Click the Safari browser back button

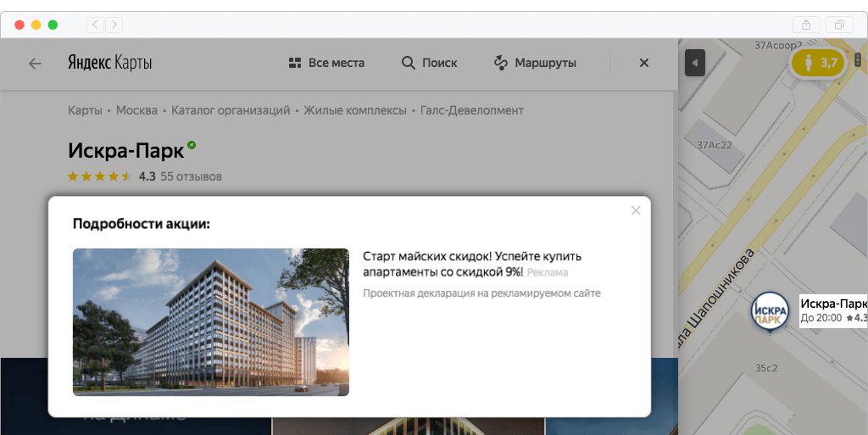95,25
